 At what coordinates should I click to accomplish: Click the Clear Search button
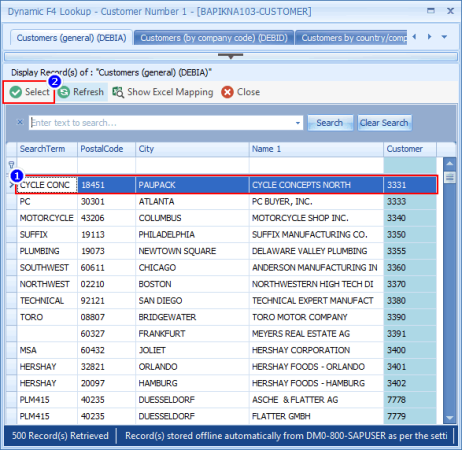pos(384,123)
